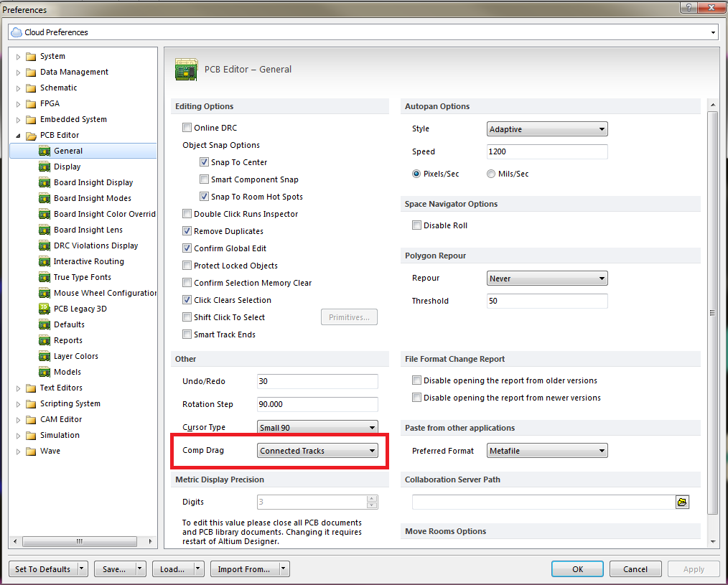The height and width of the screenshot is (585, 728).
Task: Click the right panel vertical scrollbar thumb
Action: [713, 312]
